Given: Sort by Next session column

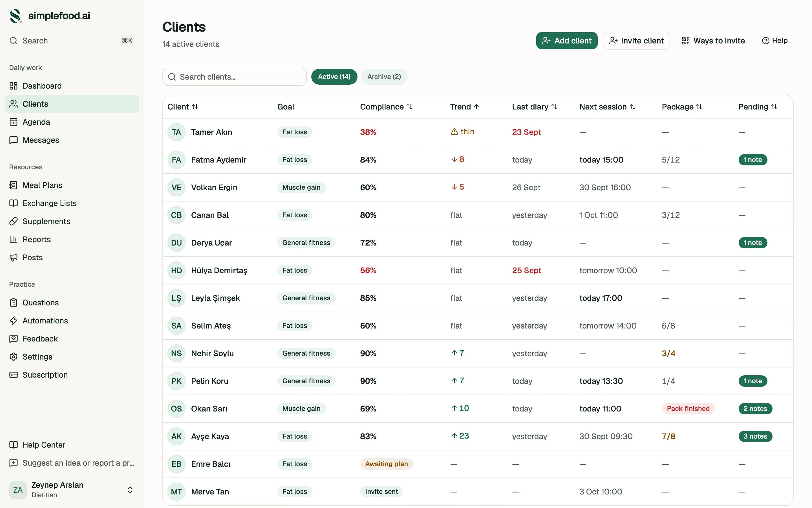Looking at the screenshot, I should 608,107.
